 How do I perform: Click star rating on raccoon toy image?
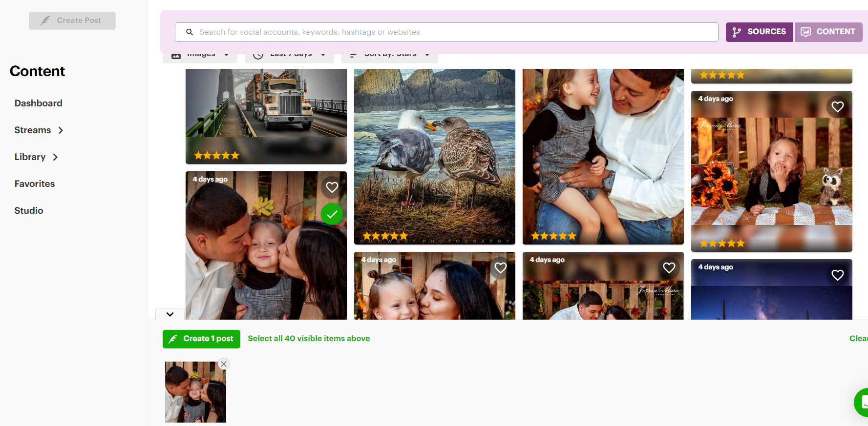pos(722,243)
